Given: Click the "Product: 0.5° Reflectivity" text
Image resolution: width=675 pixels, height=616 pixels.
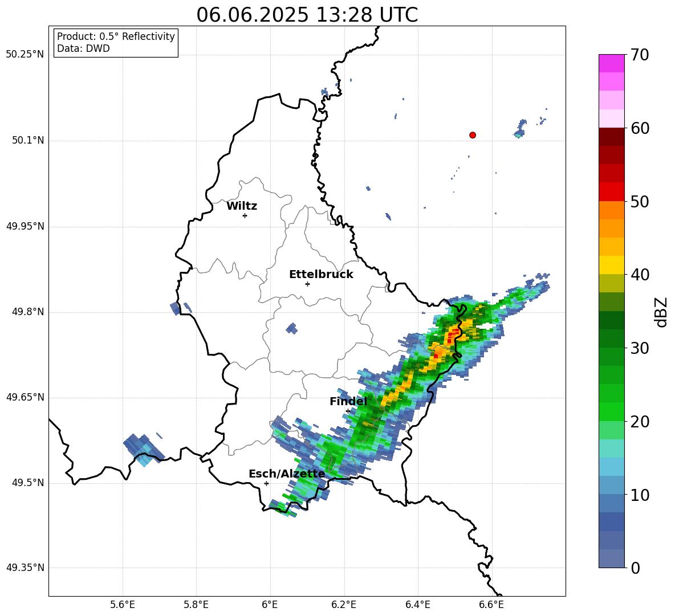Looking at the screenshot, I should pyautogui.click(x=116, y=36).
